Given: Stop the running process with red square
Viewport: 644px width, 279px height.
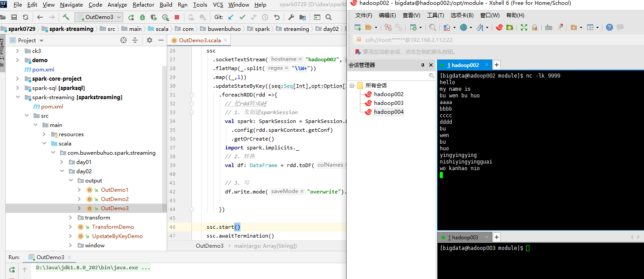Looking at the screenshot, I should 177,17.
